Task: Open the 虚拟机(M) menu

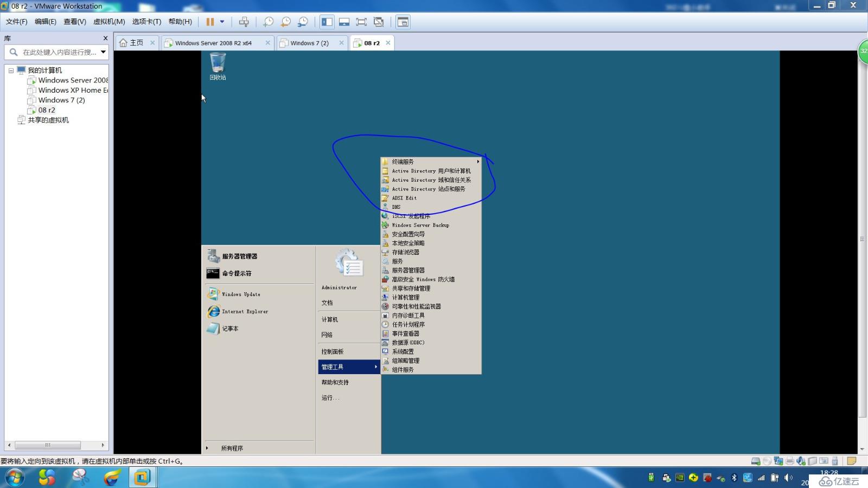Action: 109,22
